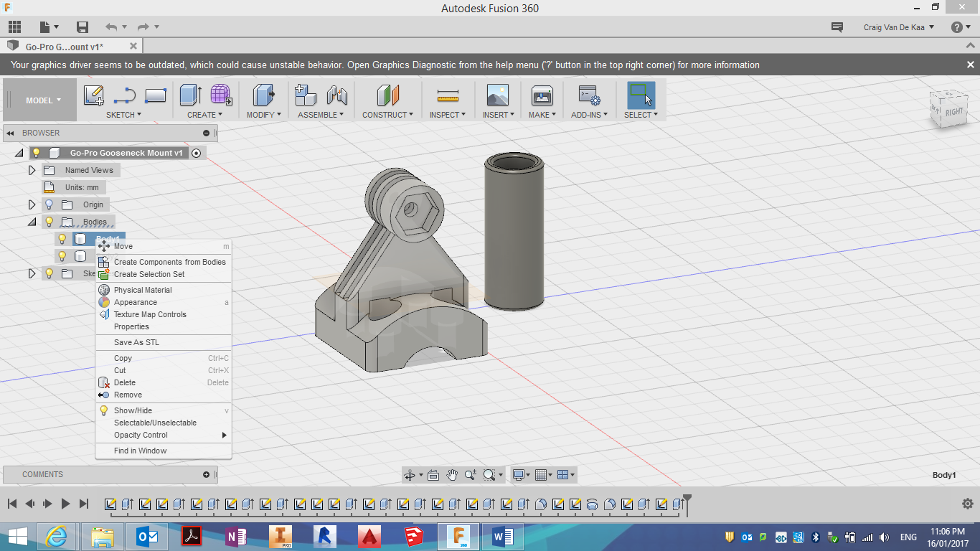Screen dimensions: 980x551
Task: Click the Redo arrow
Action: click(143, 27)
